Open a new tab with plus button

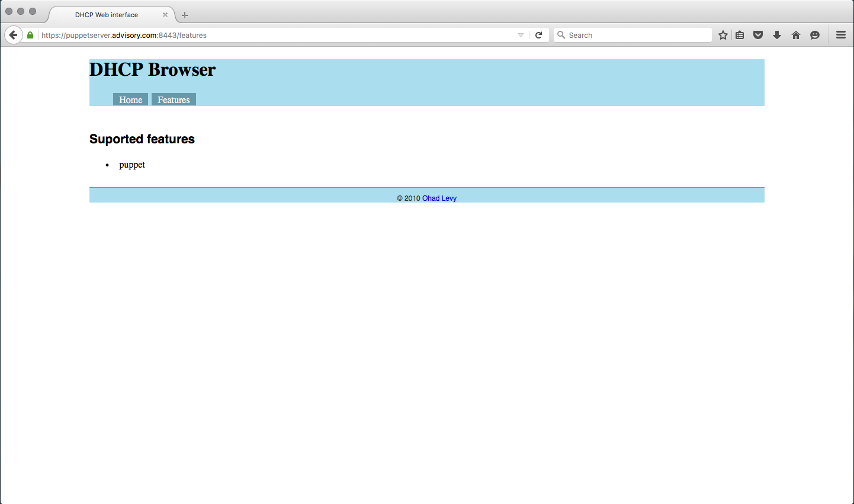tap(185, 15)
